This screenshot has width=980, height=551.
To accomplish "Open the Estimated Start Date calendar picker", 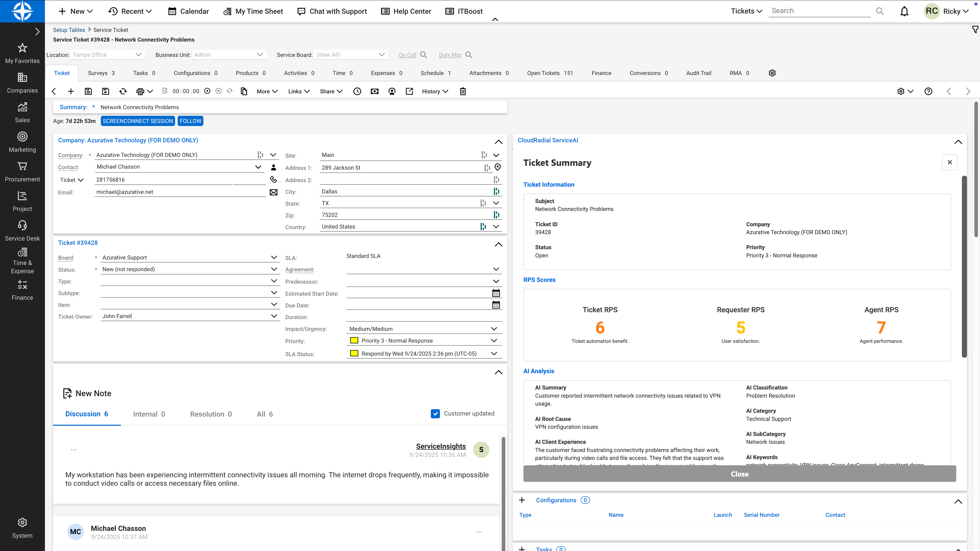I will click(x=496, y=293).
